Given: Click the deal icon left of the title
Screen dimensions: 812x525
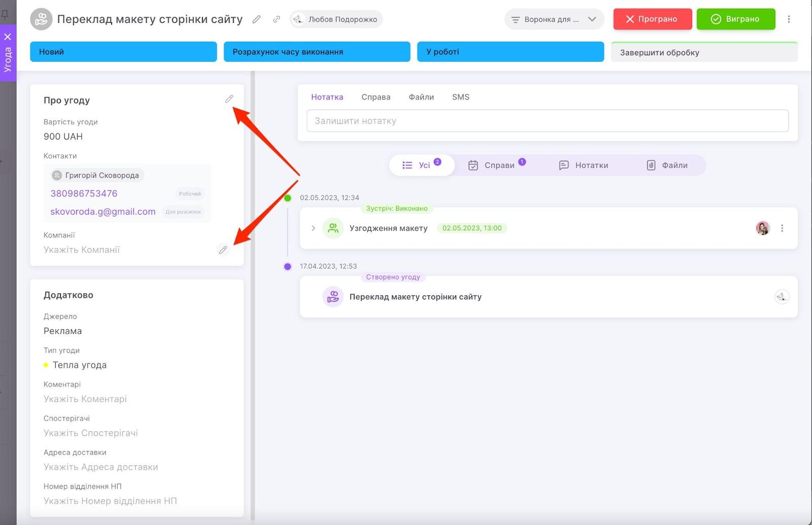Looking at the screenshot, I should (x=41, y=19).
